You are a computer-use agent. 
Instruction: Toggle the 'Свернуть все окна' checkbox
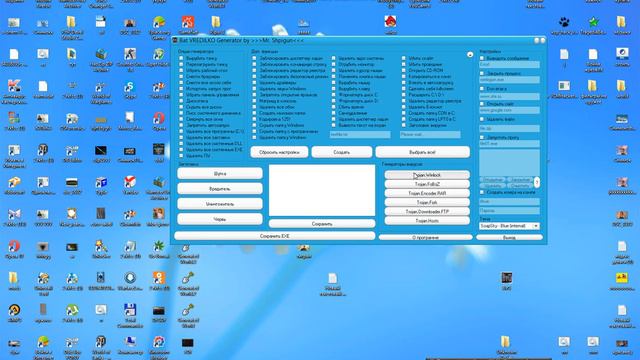(182, 119)
